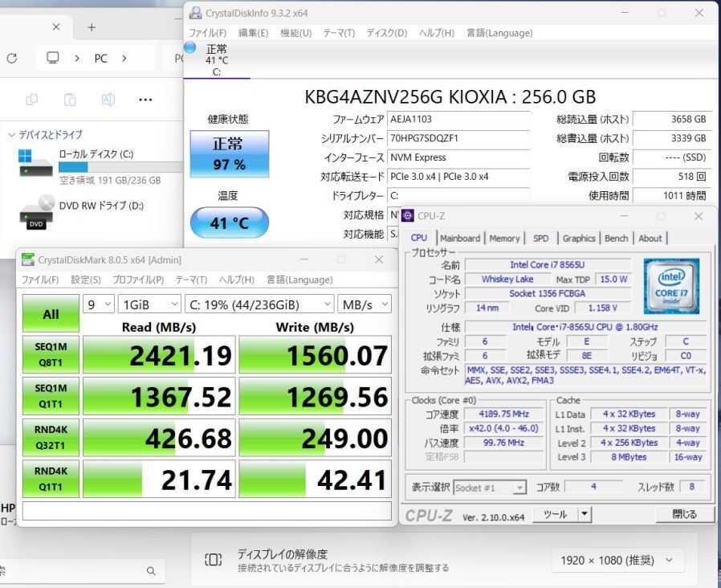The width and height of the screenshot is (721, 588).
Task: Open CrystalDiskInfo Help menu
Action: 436,33
